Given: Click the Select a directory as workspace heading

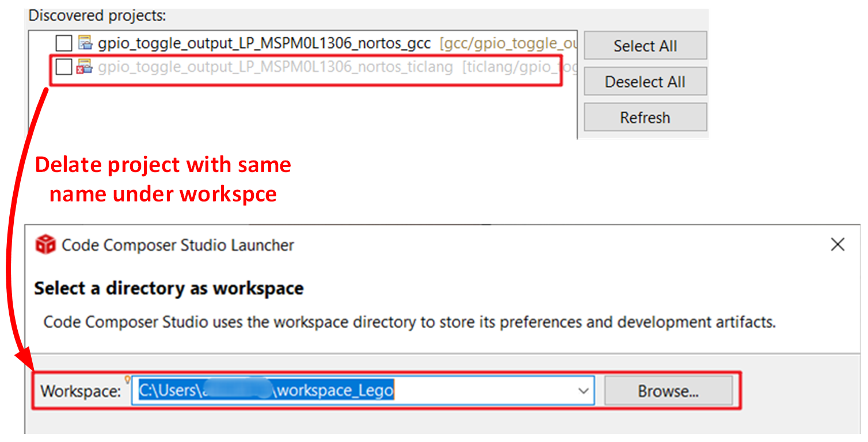Looking at the screenshot, I should pyautogui.click(x=169, y=288).
